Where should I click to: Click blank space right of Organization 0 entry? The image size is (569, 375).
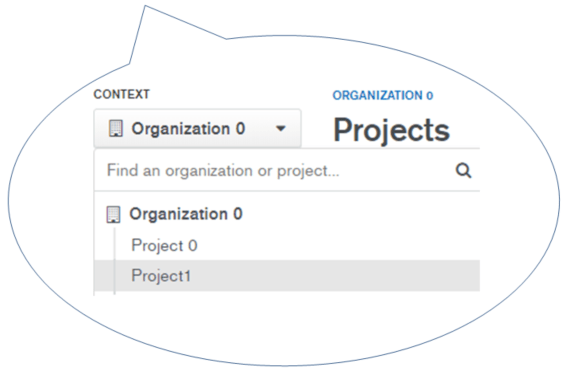tap(361, 214)
